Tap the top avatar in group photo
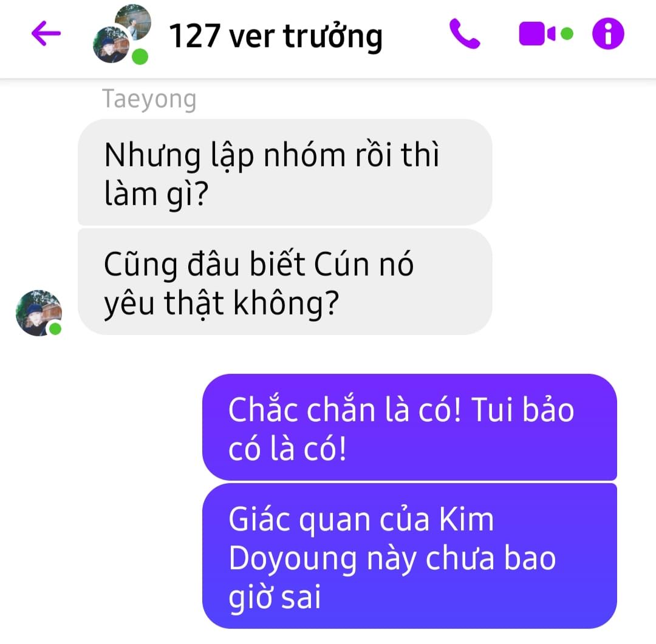This screenshot has width=656, height=644. point(133,22)
